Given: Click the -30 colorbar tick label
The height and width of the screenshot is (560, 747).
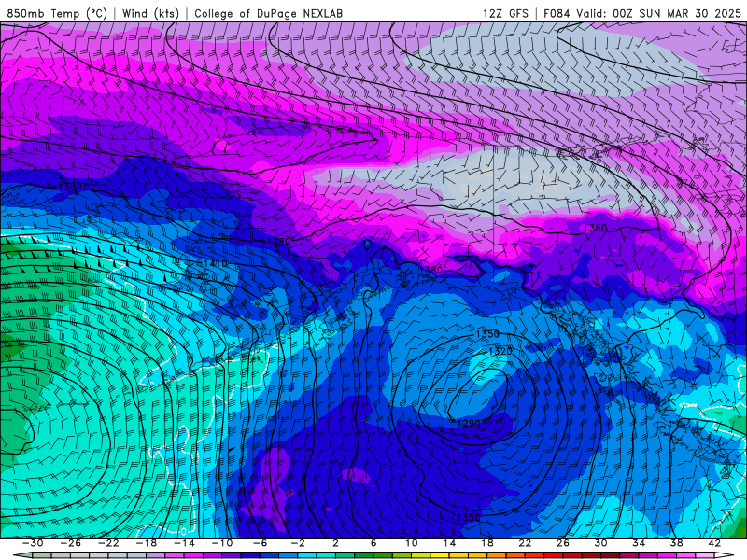Looking at the screenshot, I should coord(33,543).
